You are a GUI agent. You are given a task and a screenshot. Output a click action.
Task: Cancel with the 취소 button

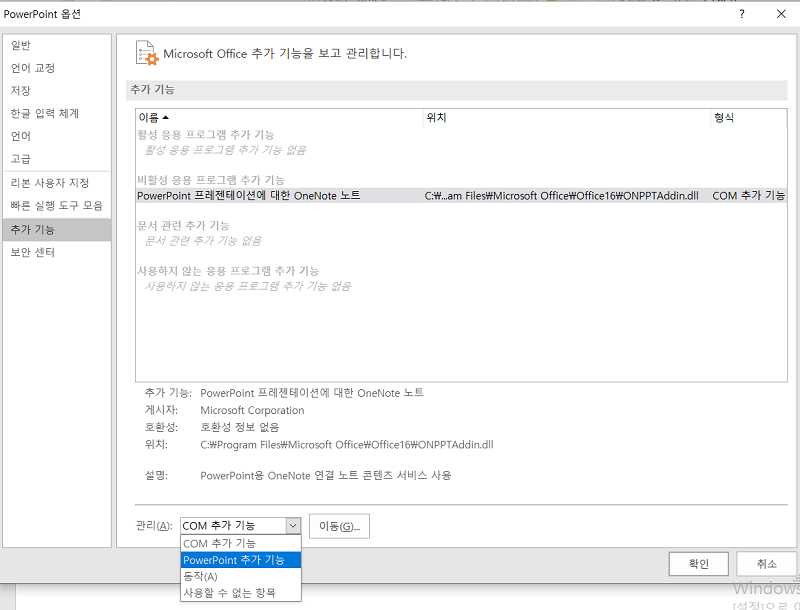(x=766, y=564)
